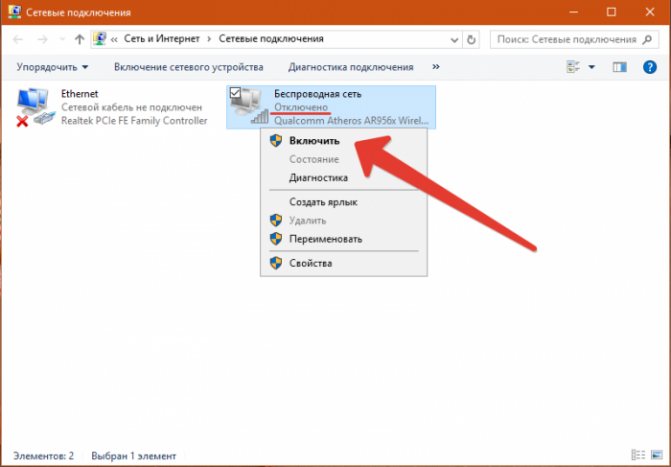Click Qualcomm Atheros AR956x adapter text
671x467 pixels.
351,121
